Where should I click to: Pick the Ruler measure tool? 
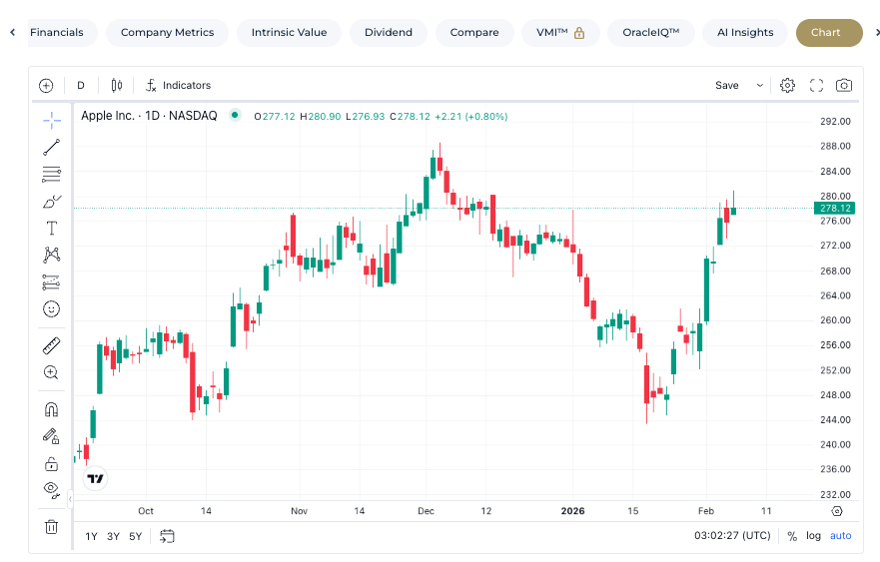(x=51, y=346)
